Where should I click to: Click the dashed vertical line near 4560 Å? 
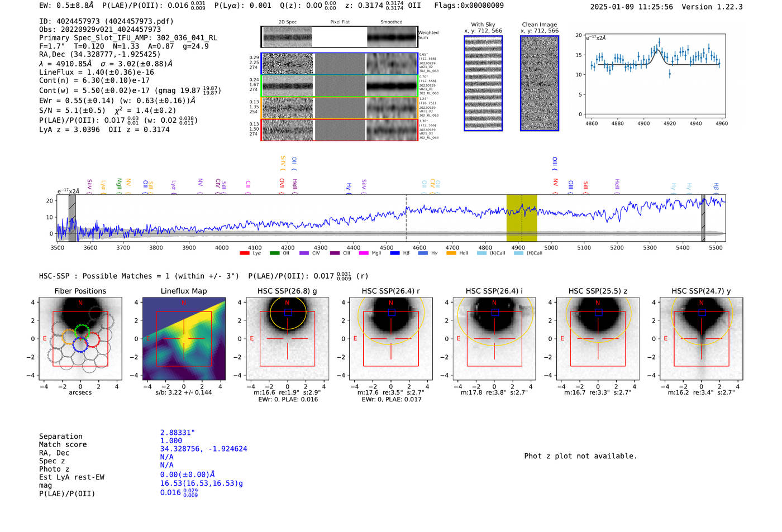406,218
